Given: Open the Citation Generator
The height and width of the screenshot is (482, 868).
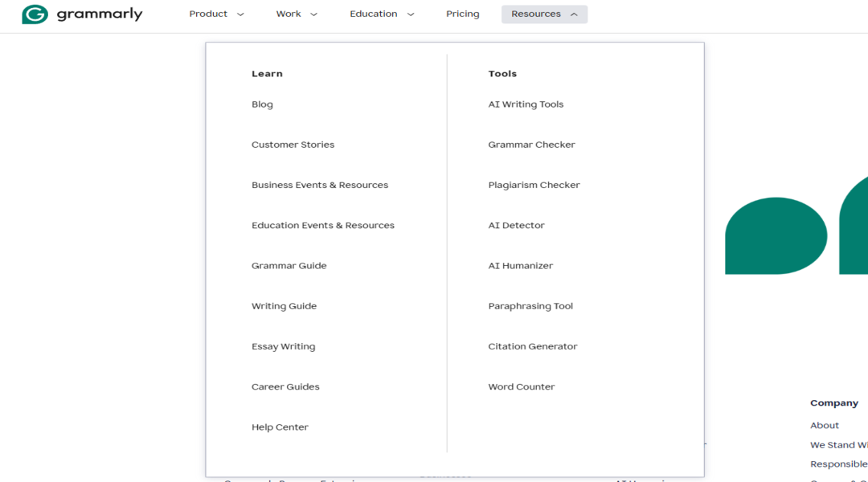Looking at the screenshot, I should click(x=533, y=346).
